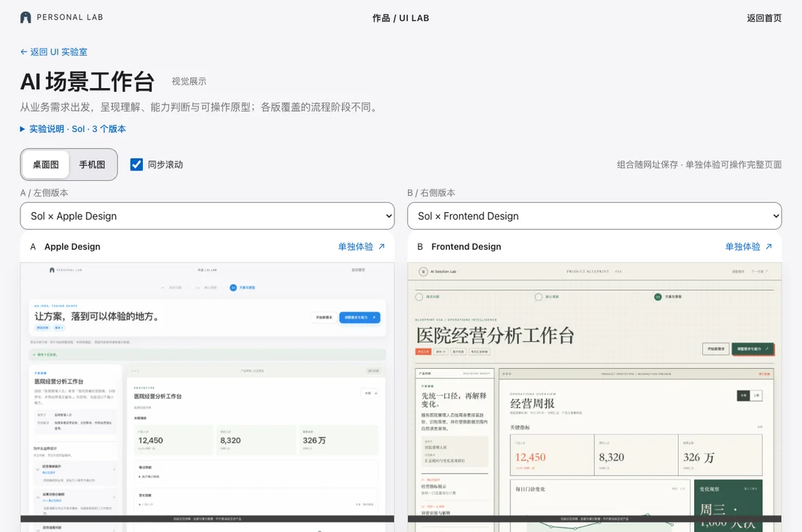Click the white 开始新需求 button in Apple preview
The height and width of the screenshot is (532, 802).
tap(324, 317)
